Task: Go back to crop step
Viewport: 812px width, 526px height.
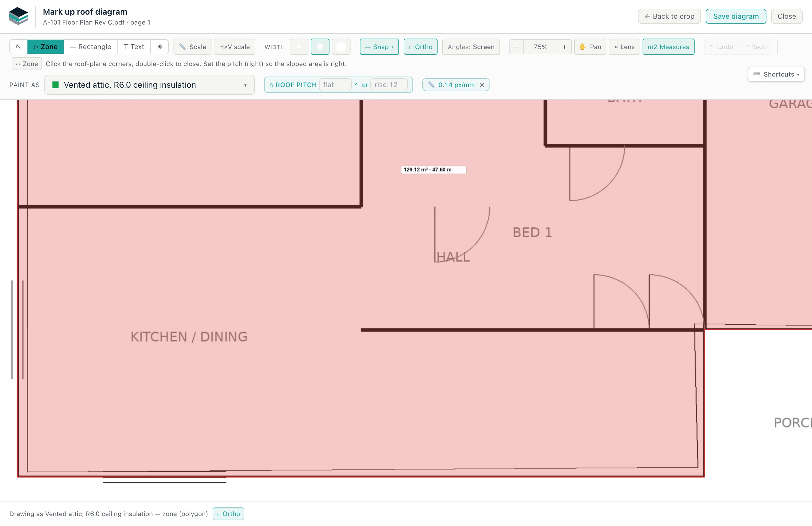Action: [669, 16]
